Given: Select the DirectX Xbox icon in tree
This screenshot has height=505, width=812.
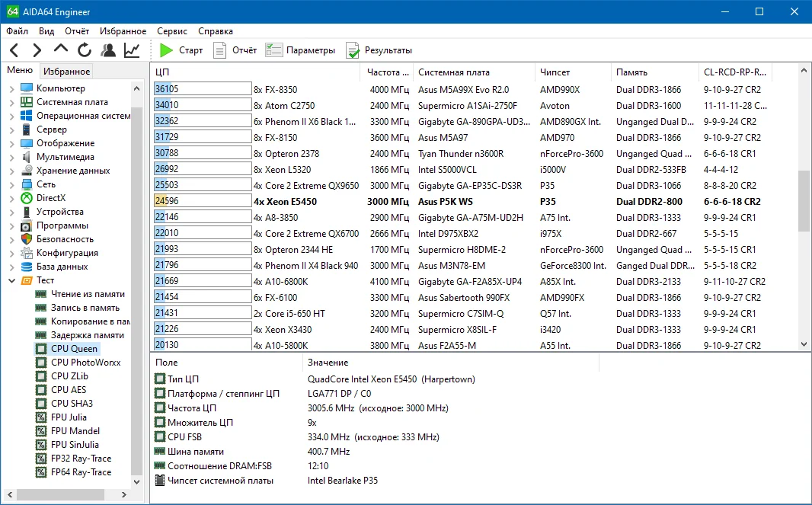Looking at the screenshot, I should click(27, 198).
